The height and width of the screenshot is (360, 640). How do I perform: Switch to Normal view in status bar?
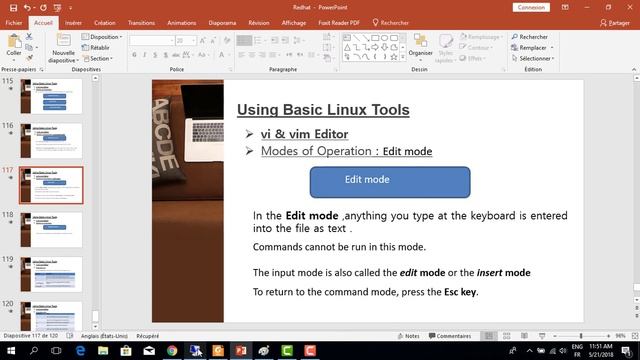click(489, 336)
